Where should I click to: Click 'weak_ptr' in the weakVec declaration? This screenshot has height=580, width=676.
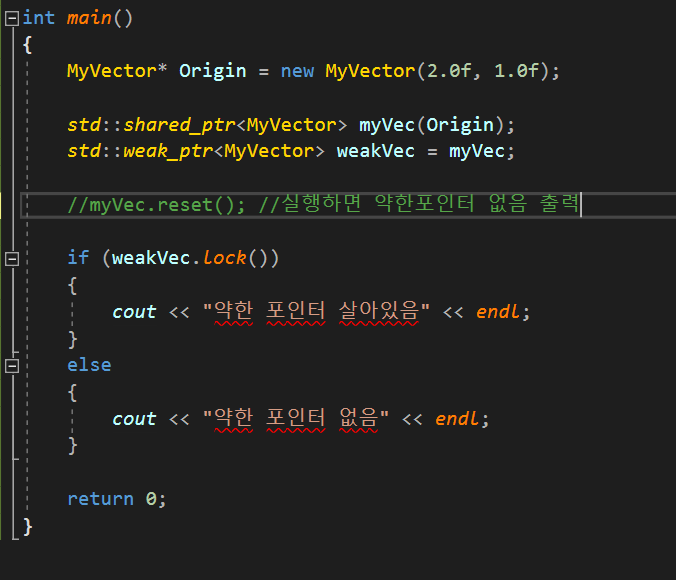pyautogui.click(x=168, y=152)
